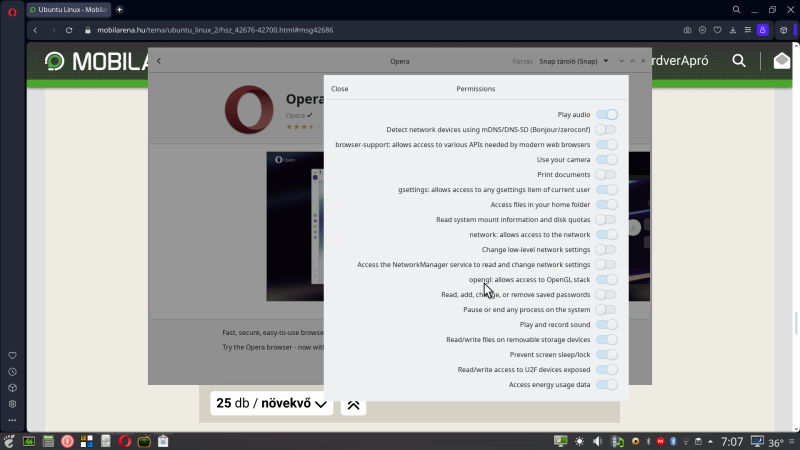Image resolution: width=800 pixels, height=450 pixels.
Task: Click the browser back button
Action: pos(35,30)
